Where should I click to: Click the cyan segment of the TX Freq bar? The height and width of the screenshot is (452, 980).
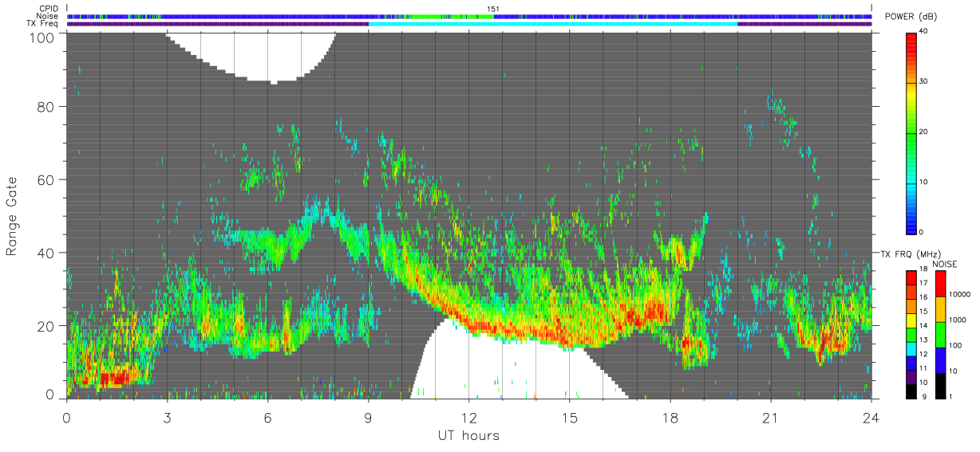click(553, 24)
